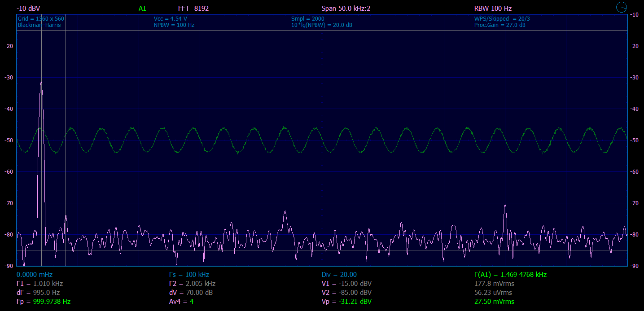Screen dimensions: 644x311
Task: Click the V1 = -15.00 dBV readout
Action: [346, 284]
